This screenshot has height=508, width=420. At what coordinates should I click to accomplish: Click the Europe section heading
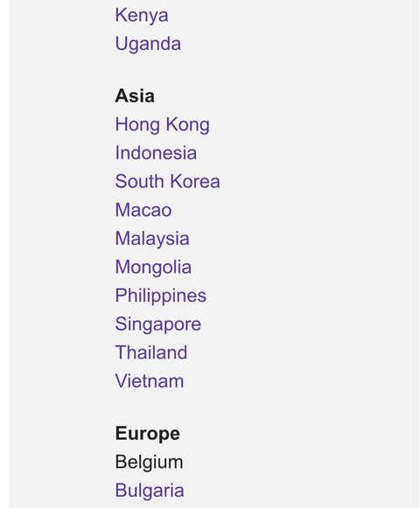pyautogui.click(x=148, y=434)
